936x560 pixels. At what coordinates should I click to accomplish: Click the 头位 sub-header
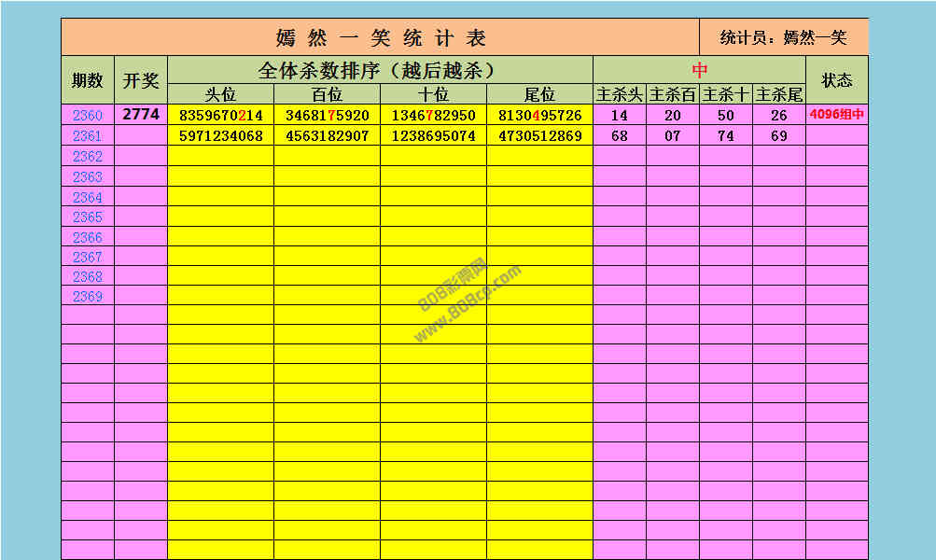coord(220,94)
